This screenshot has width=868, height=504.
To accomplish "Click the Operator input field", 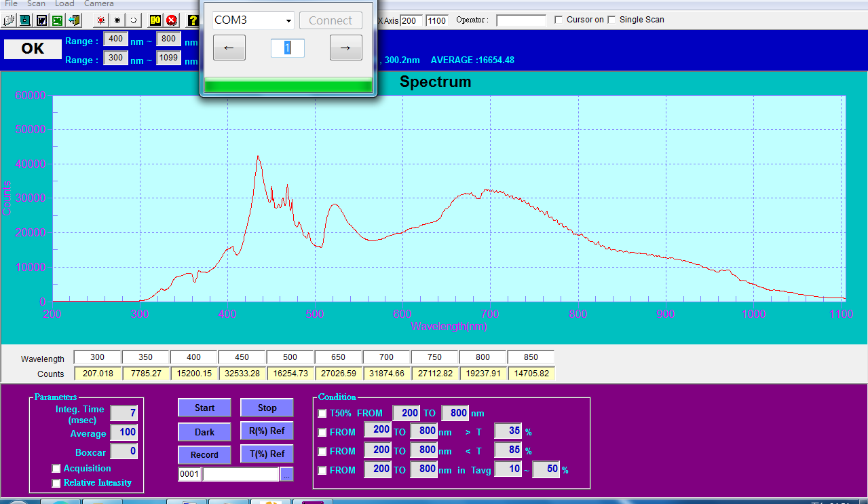I will [521, 20].
